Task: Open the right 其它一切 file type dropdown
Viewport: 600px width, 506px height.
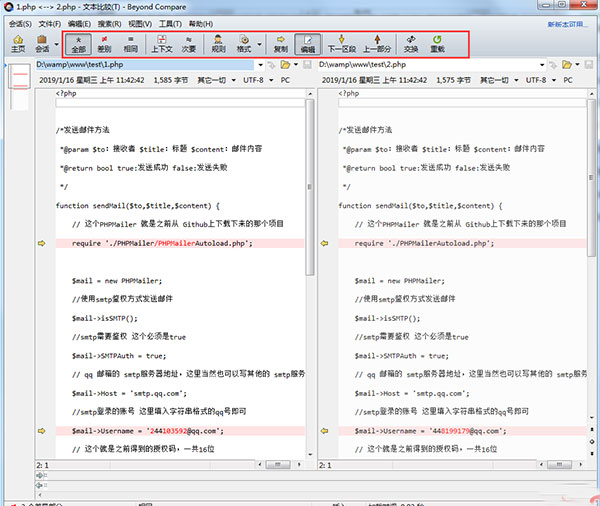Action: pos(499,80)
